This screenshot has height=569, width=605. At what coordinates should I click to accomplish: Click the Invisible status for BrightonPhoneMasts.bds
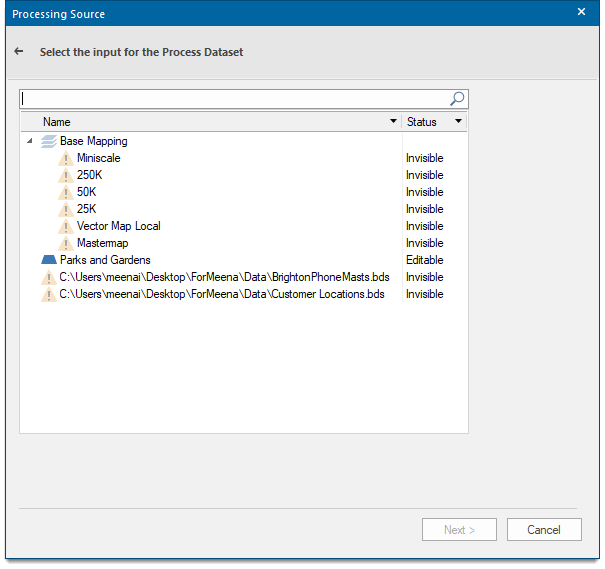(424, 277)
